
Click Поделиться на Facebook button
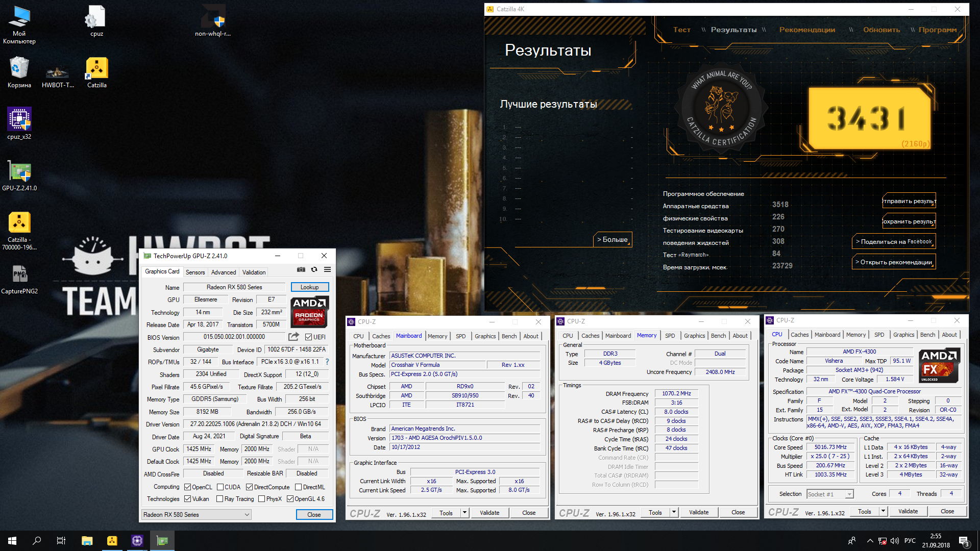tap(894, 241)
